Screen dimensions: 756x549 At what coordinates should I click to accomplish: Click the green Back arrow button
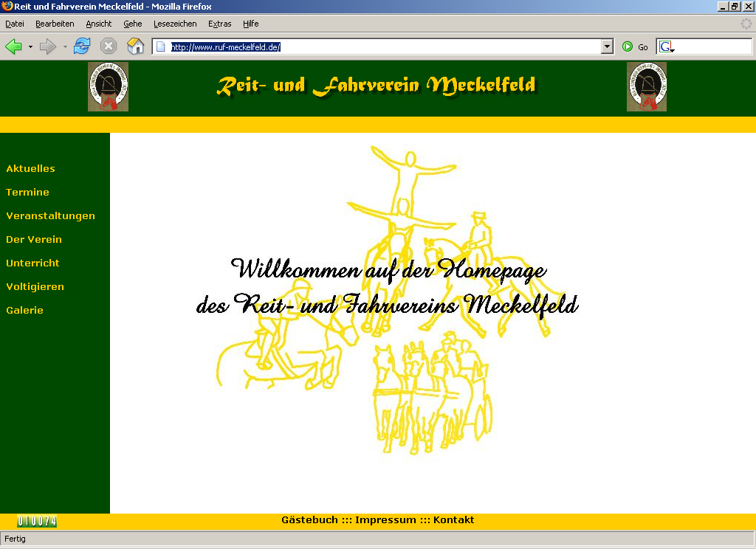click(13, 46)
